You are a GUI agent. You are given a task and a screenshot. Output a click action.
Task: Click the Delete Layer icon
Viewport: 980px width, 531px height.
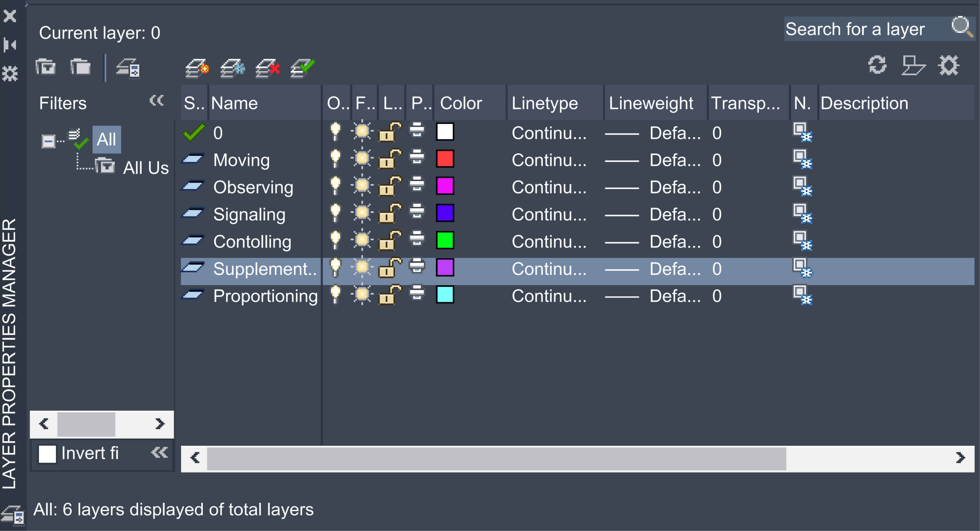[x=268, y=68]
